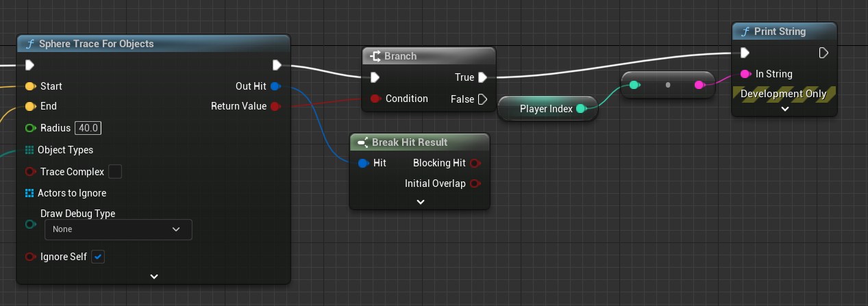Viewport: 868px width, 306px height.
Task: Click the Sphere Trace output execution pin
Action: point(277,65)
